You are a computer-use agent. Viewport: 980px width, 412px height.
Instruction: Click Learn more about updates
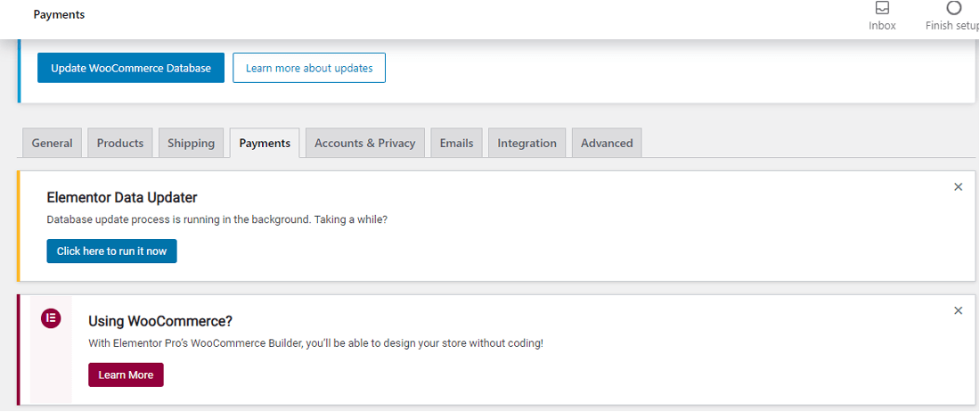pyautogui.click(x=309, y=68)
